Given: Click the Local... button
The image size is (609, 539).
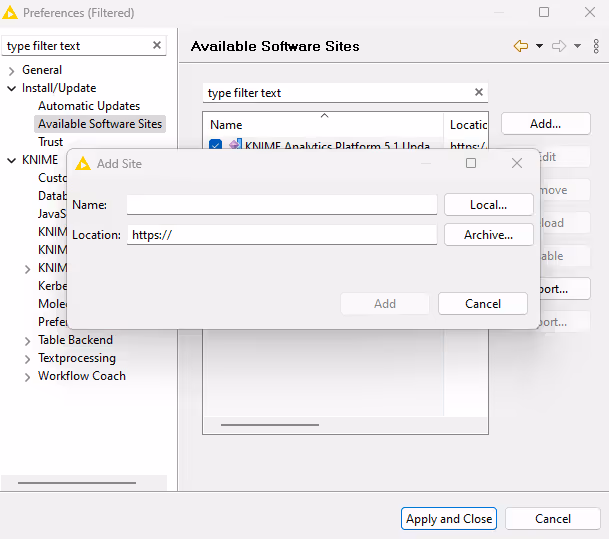Looking at the screenshot, I should (488, 204).
